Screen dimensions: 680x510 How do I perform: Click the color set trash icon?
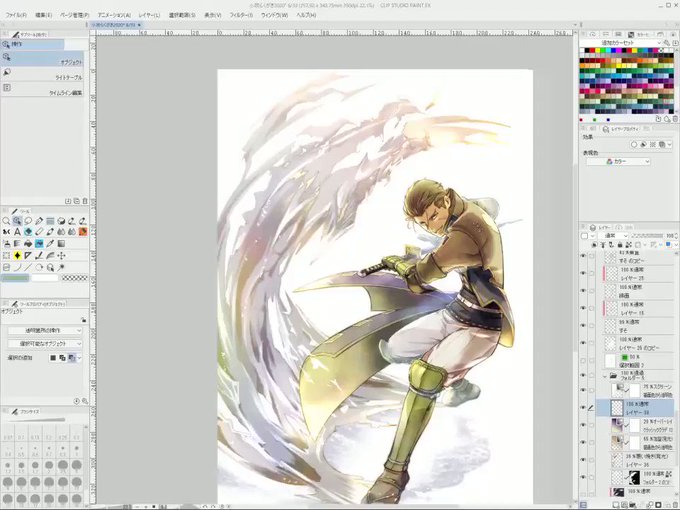[675, 119]
